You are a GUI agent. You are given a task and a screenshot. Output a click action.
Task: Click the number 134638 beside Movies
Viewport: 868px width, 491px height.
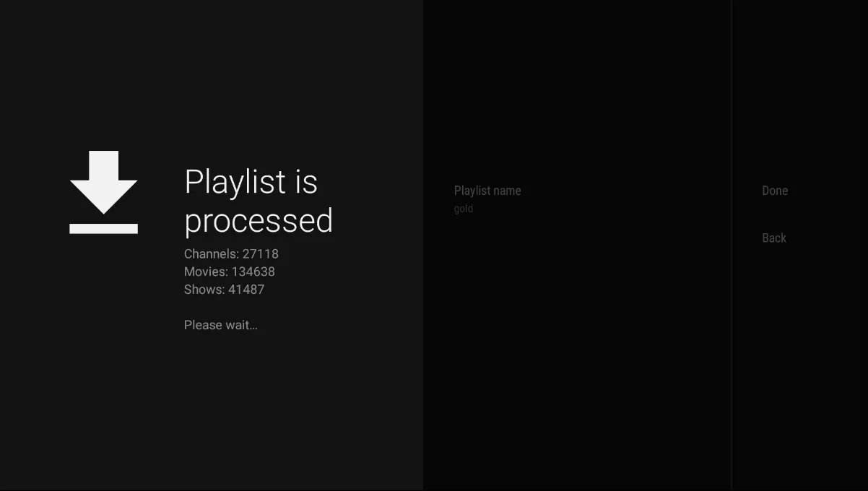tap(253, 271)
